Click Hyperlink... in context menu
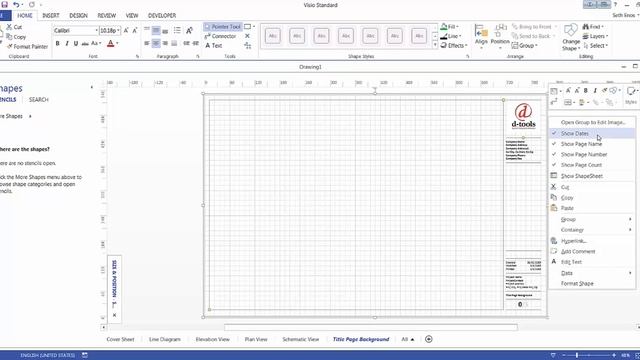 point(591,241)
